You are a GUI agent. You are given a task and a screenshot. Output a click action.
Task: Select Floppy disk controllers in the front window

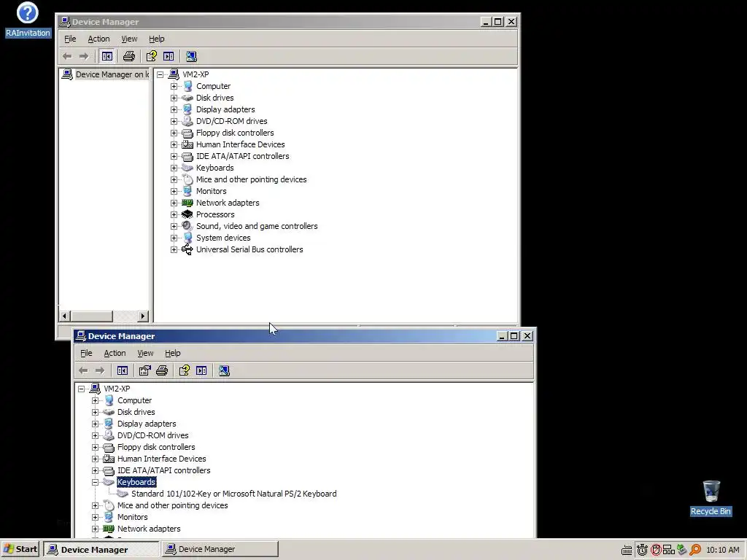pyautogui.click(x=156, y=447)
